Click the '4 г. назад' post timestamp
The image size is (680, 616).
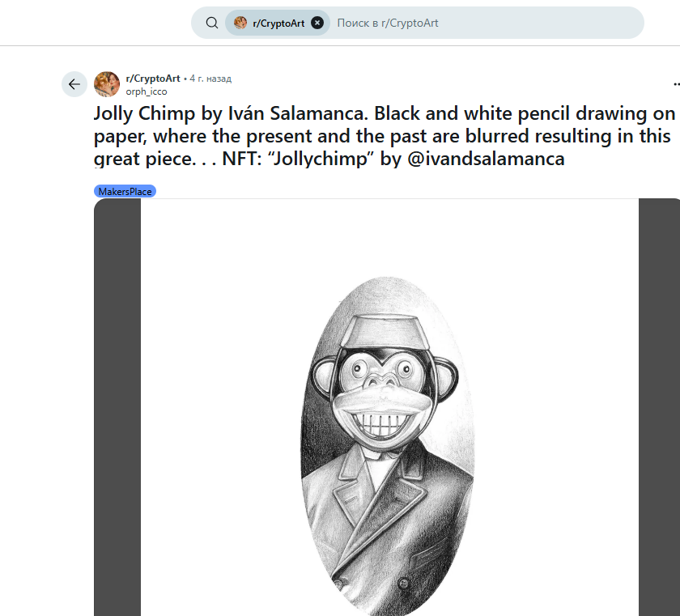coord(210,79)
